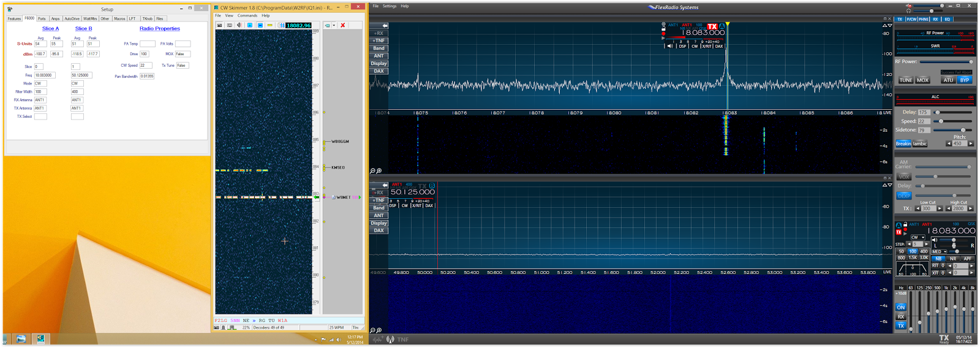The image size is (980, 347).
Task: Click the zoom out magnifier below lower waterfall
Action: [372, 330]
